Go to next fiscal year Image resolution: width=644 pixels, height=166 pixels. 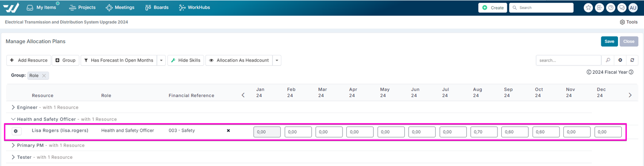(x=631, y=72)
